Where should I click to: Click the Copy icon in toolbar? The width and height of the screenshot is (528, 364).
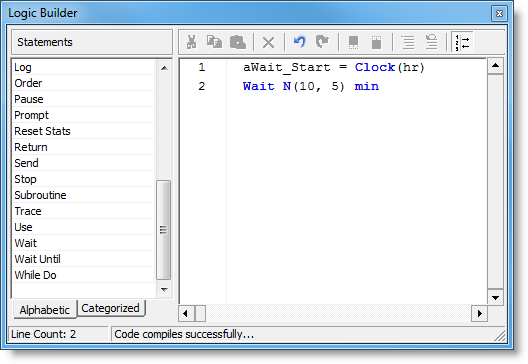(214, 42)
